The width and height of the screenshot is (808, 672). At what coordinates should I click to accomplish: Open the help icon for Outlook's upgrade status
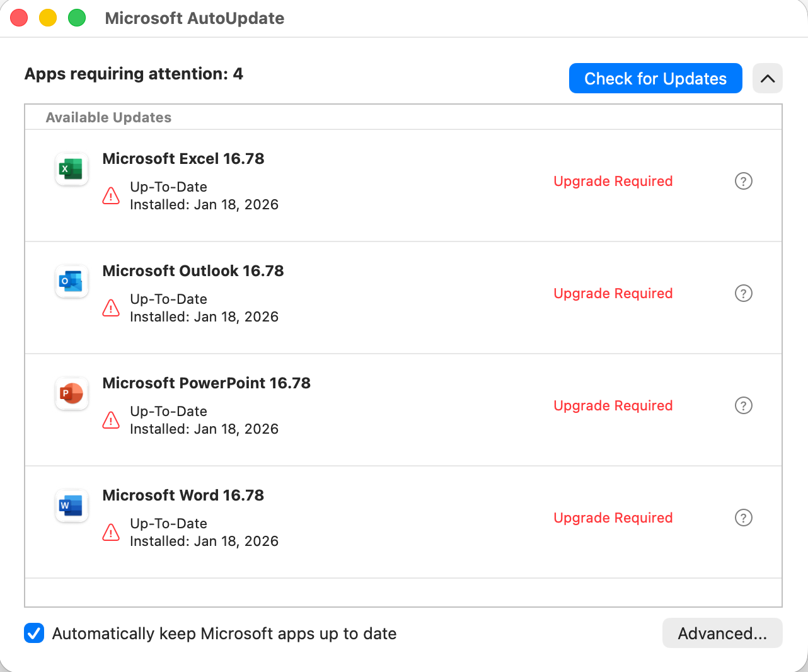point(743,293)
